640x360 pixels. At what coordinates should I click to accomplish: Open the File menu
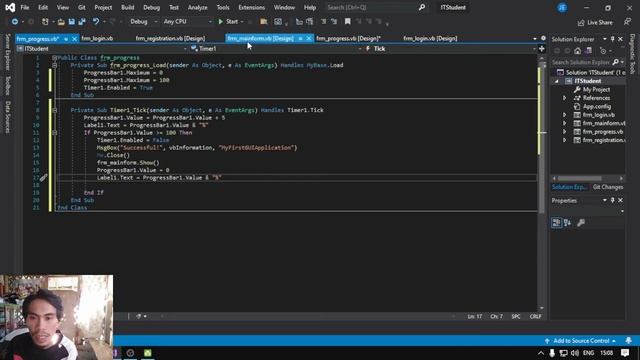pos(24,7)
